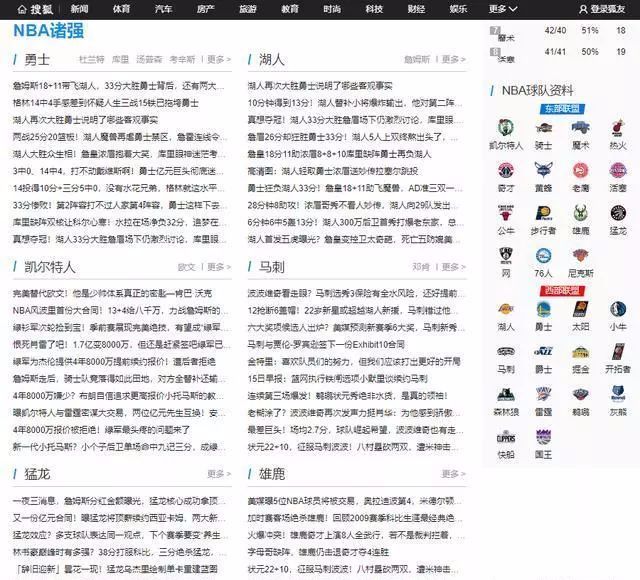
Task: Select the Nuggets (掘金) team logo
Action: click(x=580, y=351)
